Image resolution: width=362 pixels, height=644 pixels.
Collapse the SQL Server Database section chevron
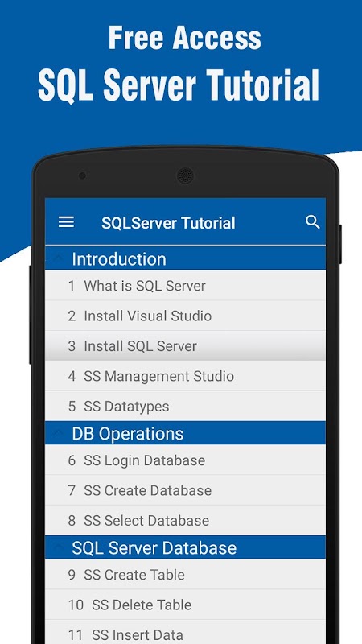pos(58,547)
